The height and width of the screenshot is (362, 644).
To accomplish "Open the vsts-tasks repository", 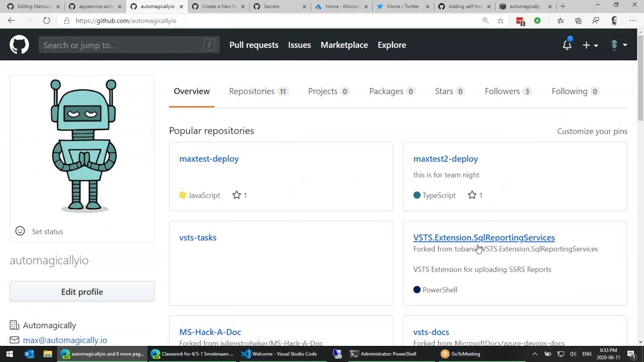I will tap(198, 238).
